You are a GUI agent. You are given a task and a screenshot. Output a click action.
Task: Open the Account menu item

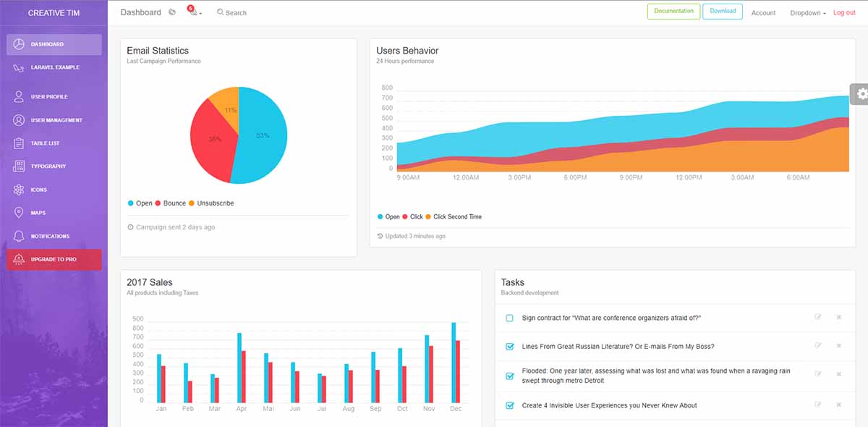click(764, 12)
